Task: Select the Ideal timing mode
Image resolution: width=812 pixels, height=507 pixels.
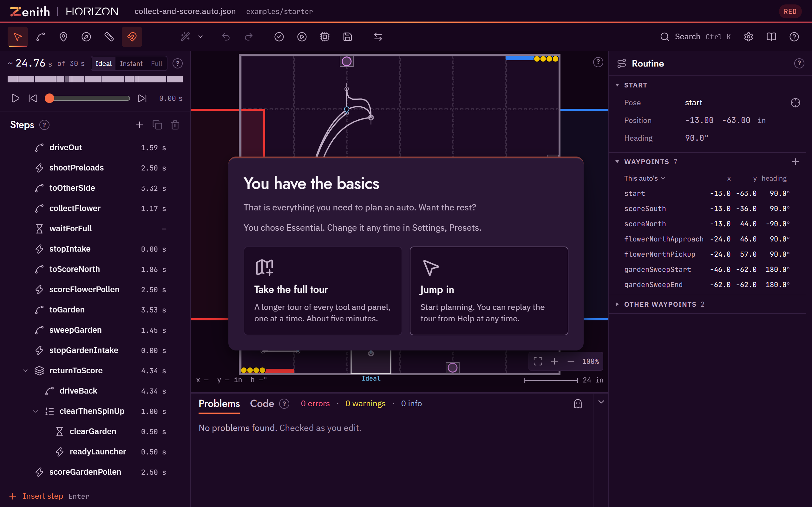Action: [103, 63]
